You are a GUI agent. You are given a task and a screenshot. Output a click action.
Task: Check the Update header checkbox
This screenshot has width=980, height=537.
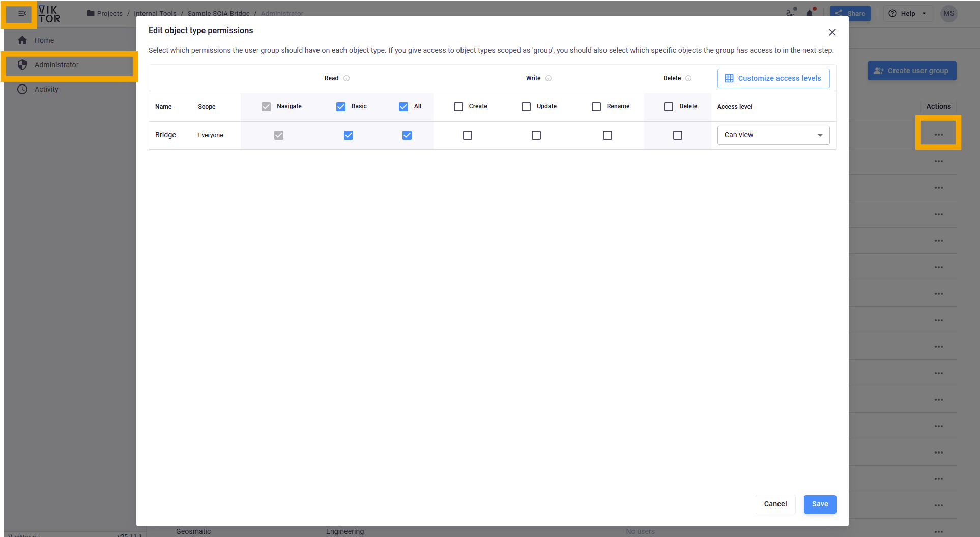526,107
